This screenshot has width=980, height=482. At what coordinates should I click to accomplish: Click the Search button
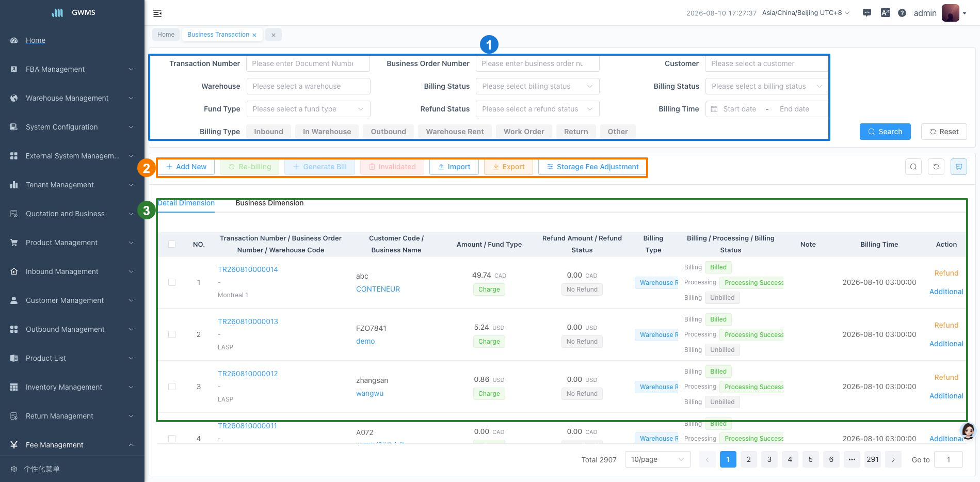(x=885, y=132)
